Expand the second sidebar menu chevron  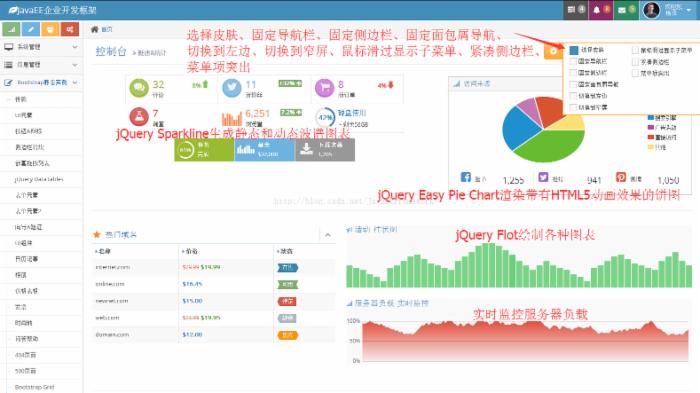point(75,65)
